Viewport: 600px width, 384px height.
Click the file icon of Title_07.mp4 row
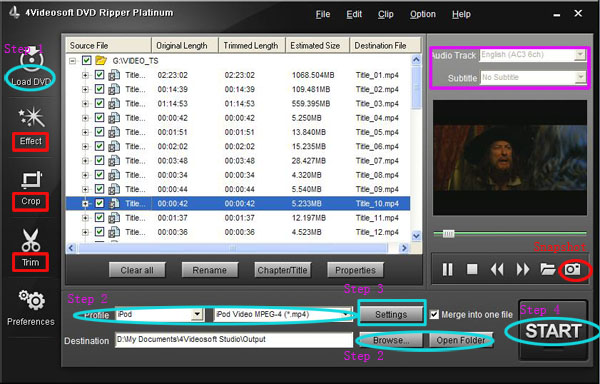(114, 161)
